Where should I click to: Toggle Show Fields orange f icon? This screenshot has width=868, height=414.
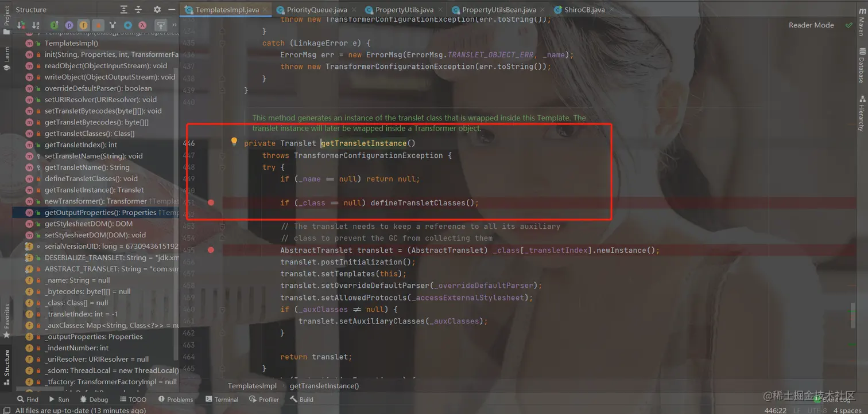(84, 25)
